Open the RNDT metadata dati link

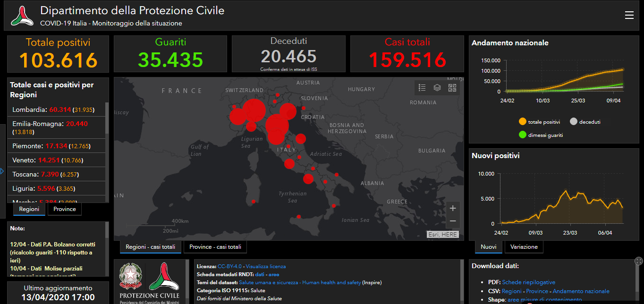(260, 274)
